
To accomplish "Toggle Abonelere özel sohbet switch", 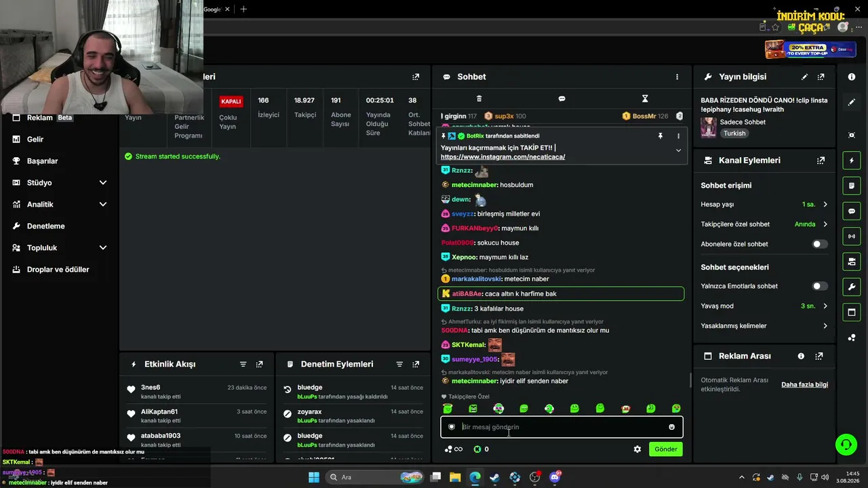I will [x=820, y=244].
